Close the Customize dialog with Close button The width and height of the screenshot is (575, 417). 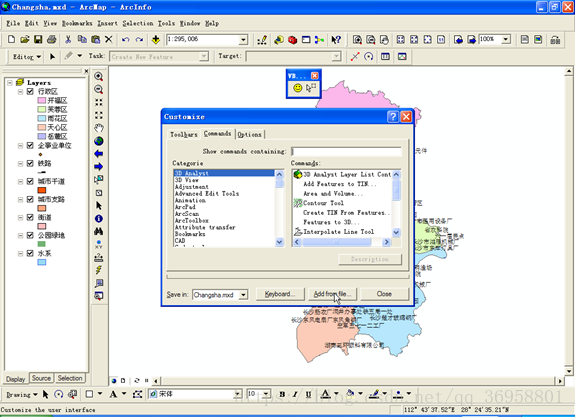click(x=384, y=294)
